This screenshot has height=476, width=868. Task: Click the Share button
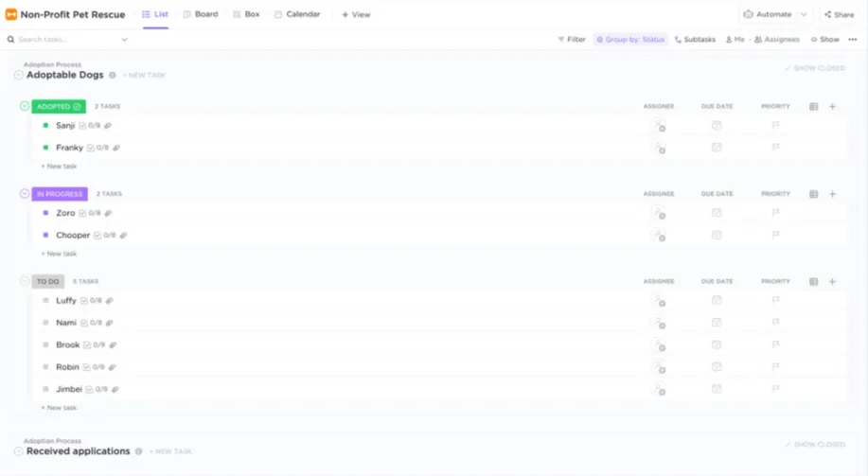[x=840, y=14]
